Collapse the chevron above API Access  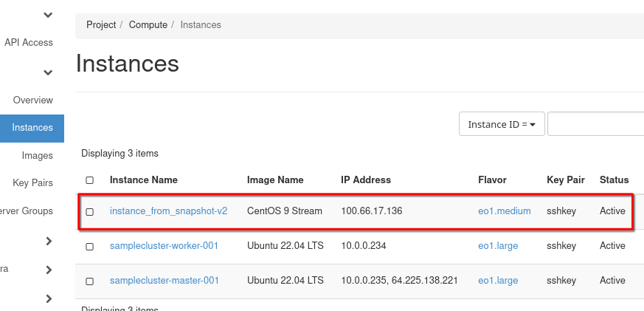coord(48,15)
